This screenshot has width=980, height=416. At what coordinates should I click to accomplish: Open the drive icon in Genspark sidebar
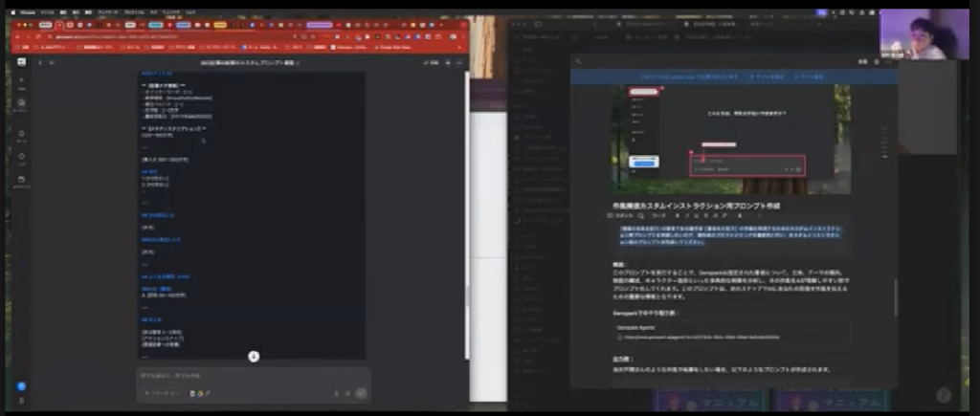pyautogui.click(x=21, y=181)
